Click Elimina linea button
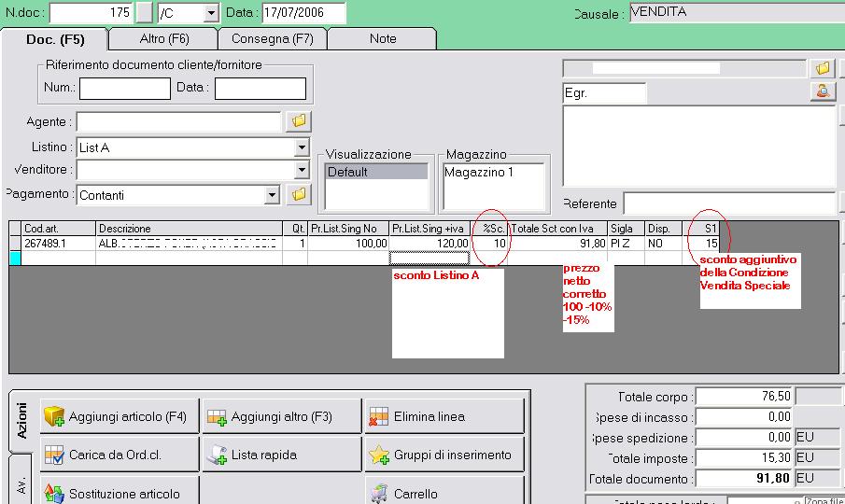This screenshot has width=845, height=504. tap(444, 416)
